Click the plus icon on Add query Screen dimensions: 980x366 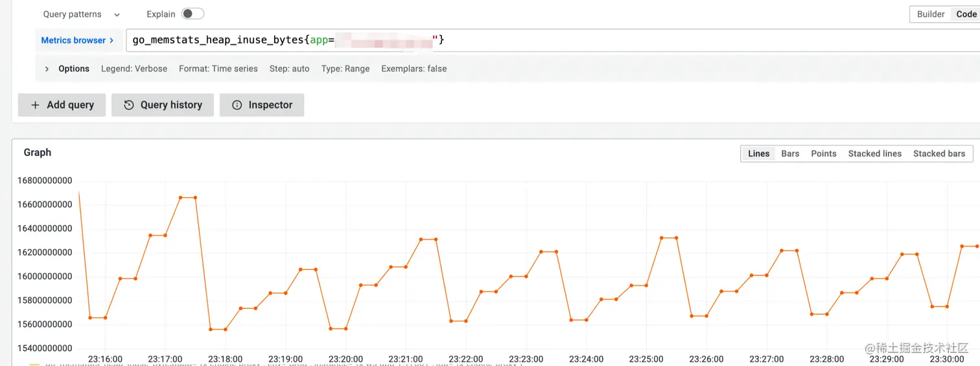35,105
